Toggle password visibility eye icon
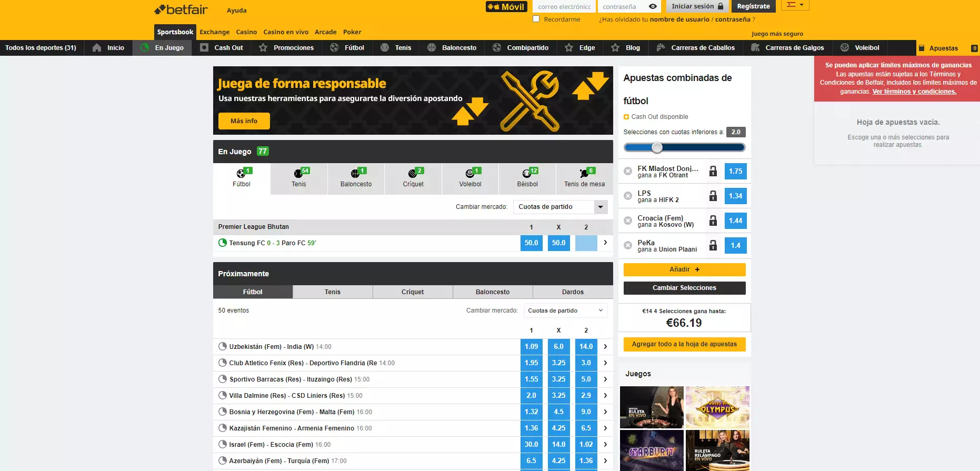 pyautogui.click(x=653, y=6)
